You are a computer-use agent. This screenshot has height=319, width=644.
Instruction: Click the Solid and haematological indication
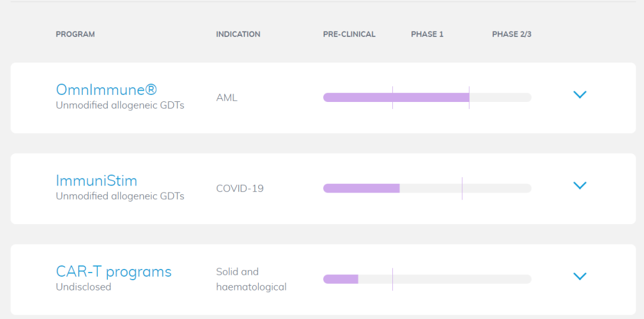click(251, 279)
